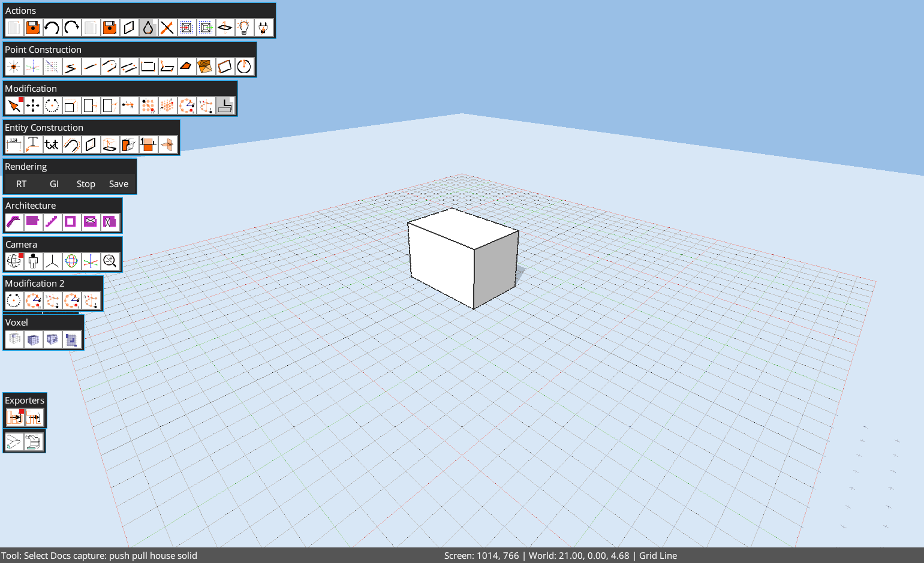
Task: Click the Redo arrow in Actions
Action: [71, 28]
